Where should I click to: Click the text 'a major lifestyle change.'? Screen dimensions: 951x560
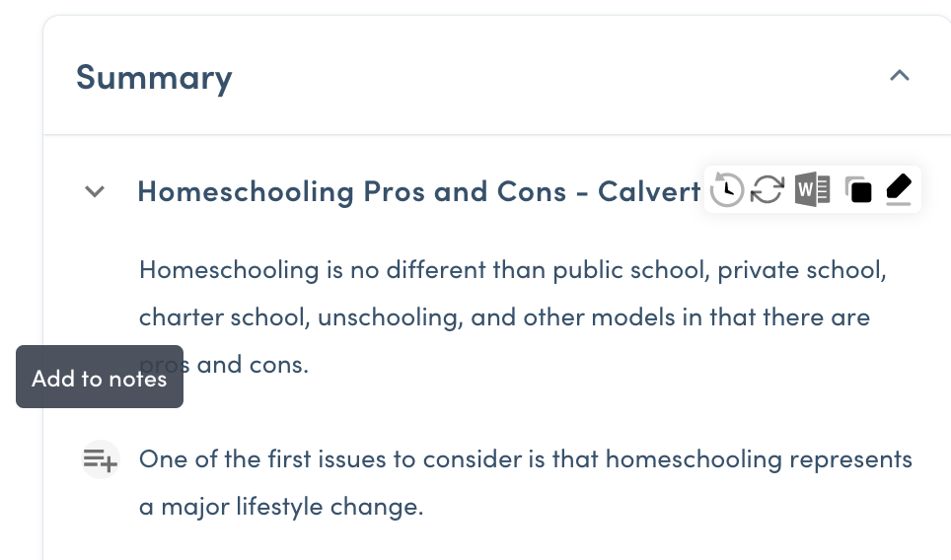281,508
